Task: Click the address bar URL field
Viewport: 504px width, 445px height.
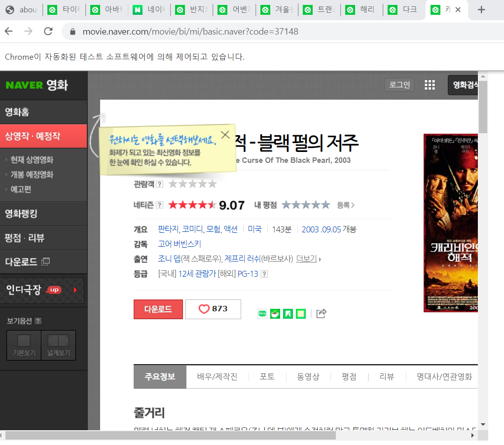Action: 190,32
